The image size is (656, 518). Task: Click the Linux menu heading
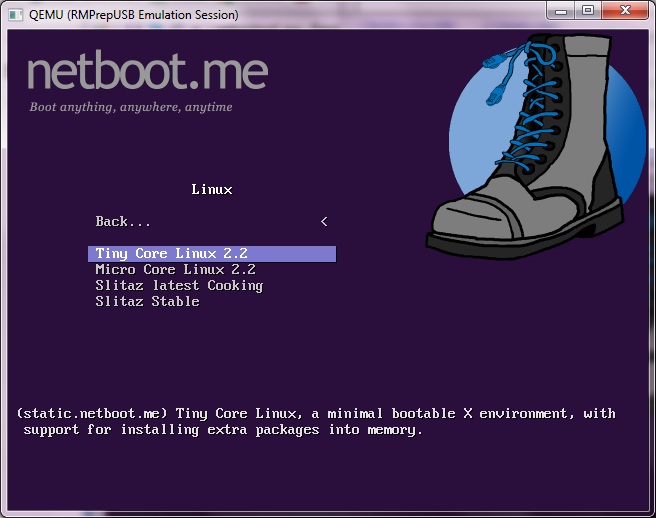212,190
